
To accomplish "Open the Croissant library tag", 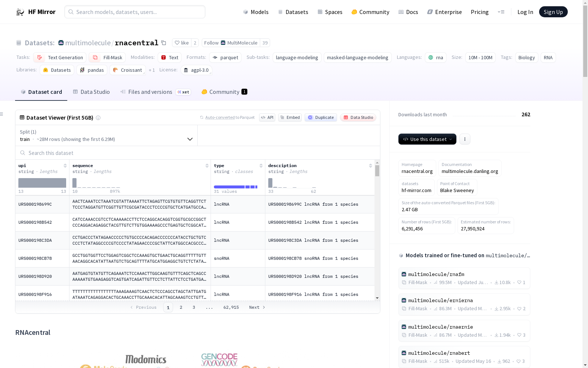I will pos(128,70).
